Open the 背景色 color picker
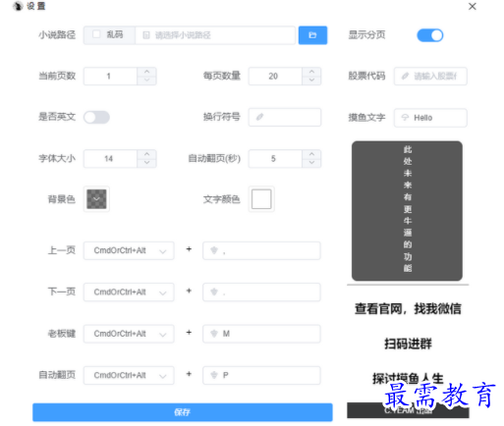 [x=96, y=199]
